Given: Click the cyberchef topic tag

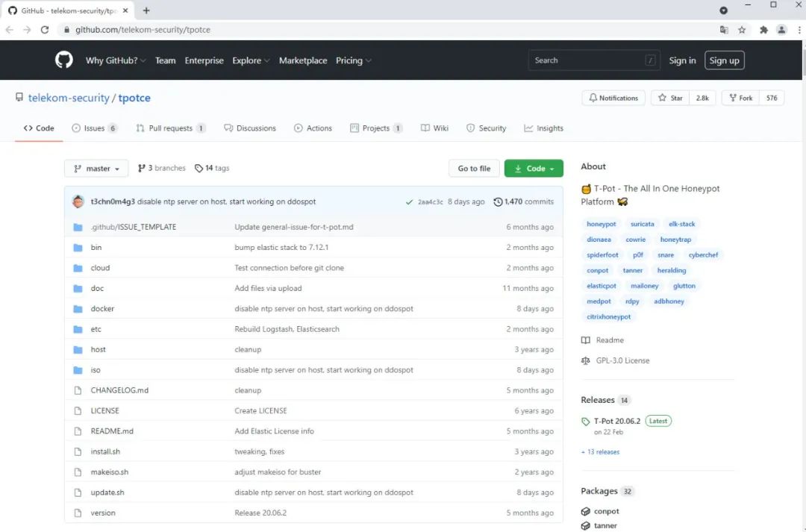Looking at the screenshot, I should (703, 255).
